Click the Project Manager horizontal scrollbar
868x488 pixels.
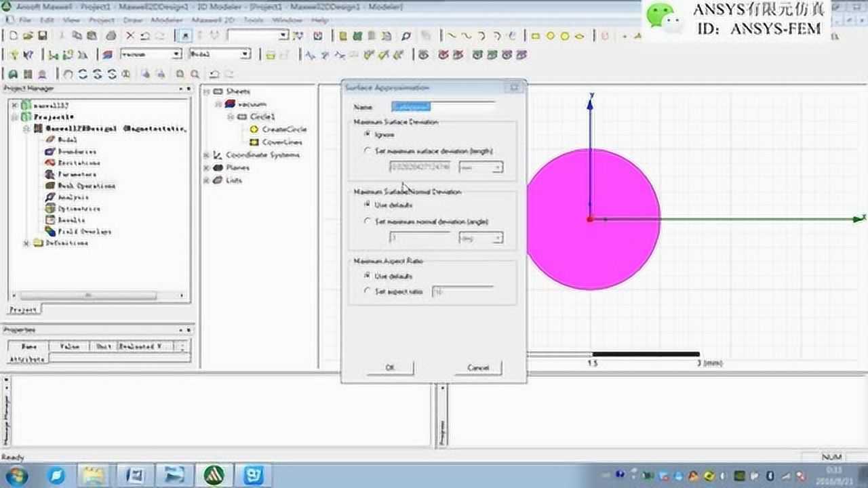tap(88, 296)
